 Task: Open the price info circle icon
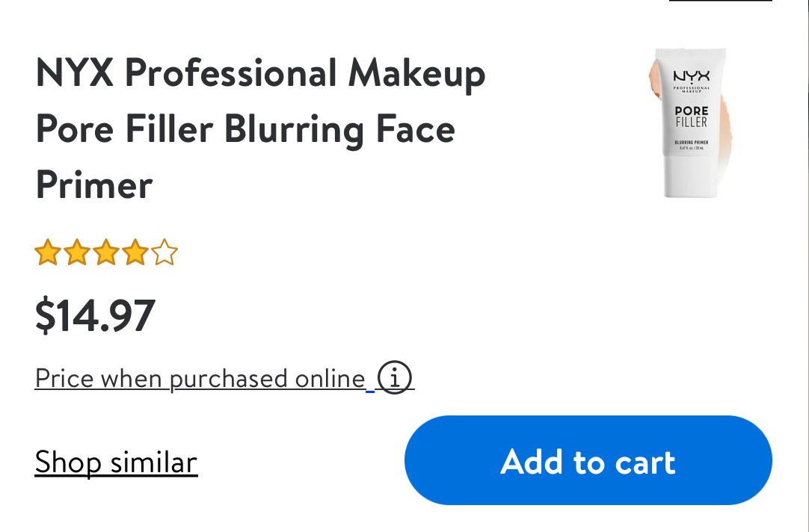coord(395,377)
